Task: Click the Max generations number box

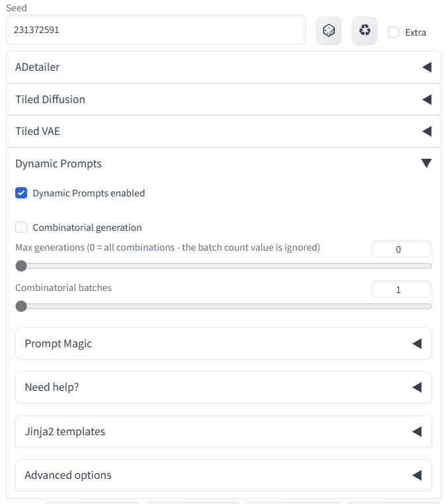Action: click(401, 249)
